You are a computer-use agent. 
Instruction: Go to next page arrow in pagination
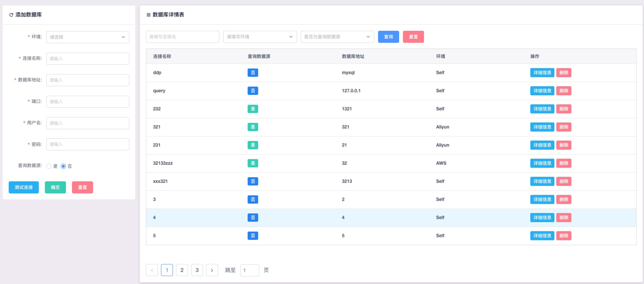click(212, 270)
